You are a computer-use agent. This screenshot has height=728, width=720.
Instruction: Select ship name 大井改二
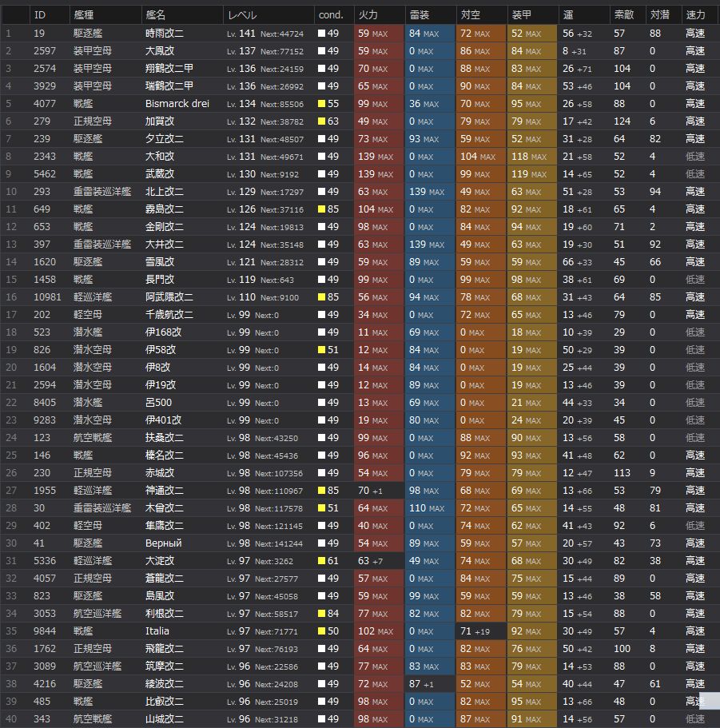[x=165, y=245]
